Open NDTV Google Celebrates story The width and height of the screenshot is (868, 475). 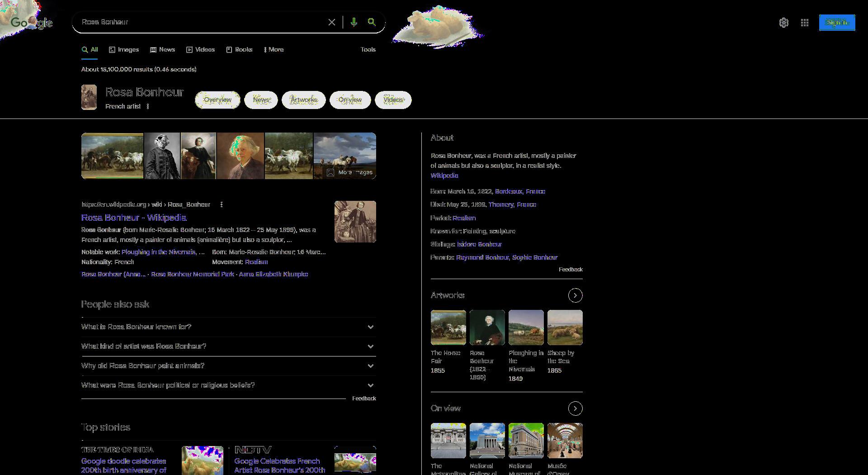pyautogui.click(x=279, y=465)
